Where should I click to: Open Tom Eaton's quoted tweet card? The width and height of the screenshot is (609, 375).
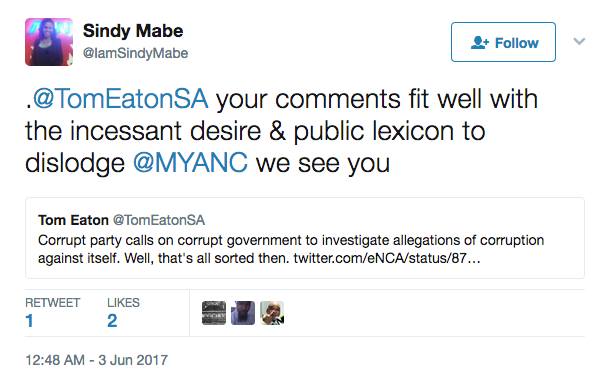tap(305, 238)
